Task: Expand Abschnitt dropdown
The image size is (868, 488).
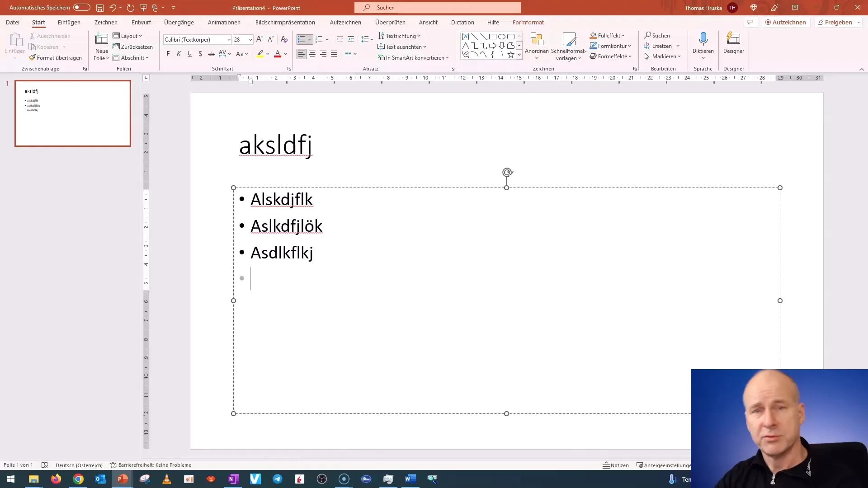Action: coord(131,58)
